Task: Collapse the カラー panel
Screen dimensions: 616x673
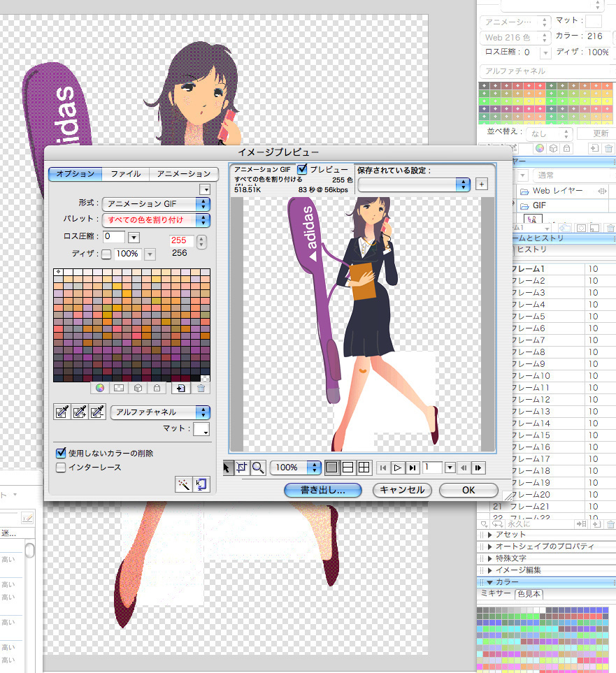Action: pos(489,582)
